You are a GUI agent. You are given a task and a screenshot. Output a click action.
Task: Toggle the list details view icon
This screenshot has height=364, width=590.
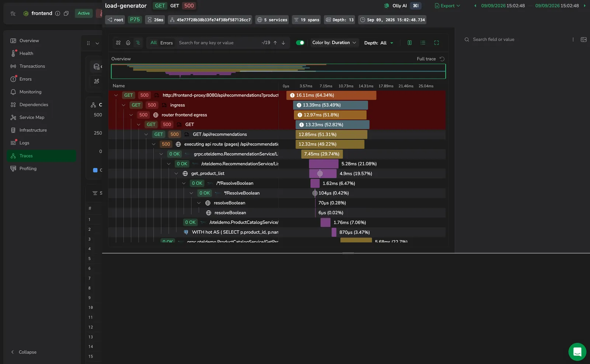(x=423, y=43)
